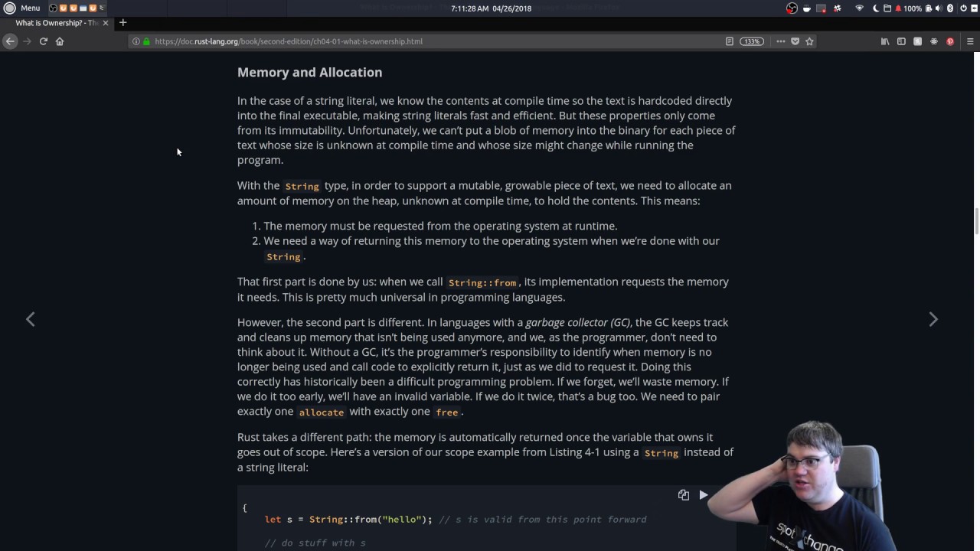Click the OBS icon in the system tray
The image size is (980, 551).
tap(792, 8)
